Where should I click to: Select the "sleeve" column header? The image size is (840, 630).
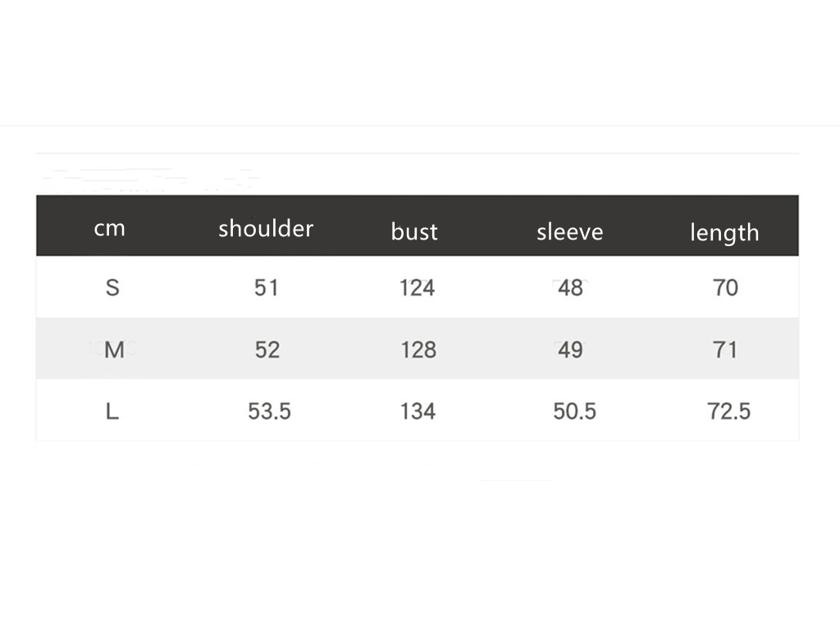tap(569, 231)
